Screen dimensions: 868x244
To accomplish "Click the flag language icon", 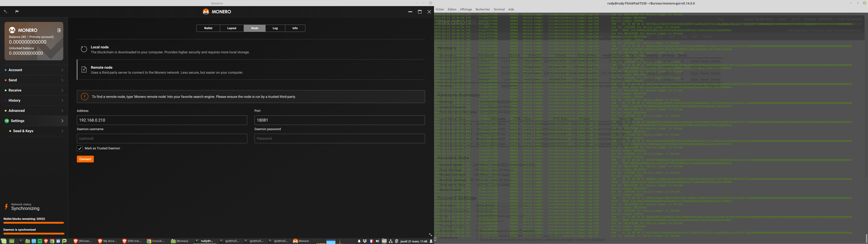I will click(17, 12).
